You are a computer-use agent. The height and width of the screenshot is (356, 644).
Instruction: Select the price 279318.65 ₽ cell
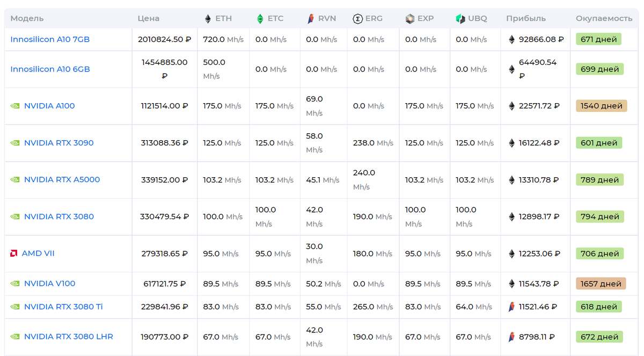point(165,254)
